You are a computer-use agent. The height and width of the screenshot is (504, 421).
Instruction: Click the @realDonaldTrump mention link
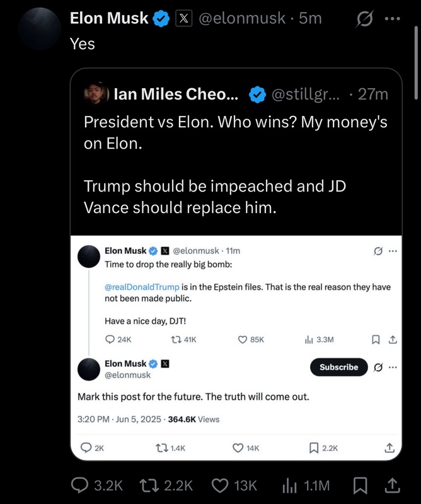[142, 287]
